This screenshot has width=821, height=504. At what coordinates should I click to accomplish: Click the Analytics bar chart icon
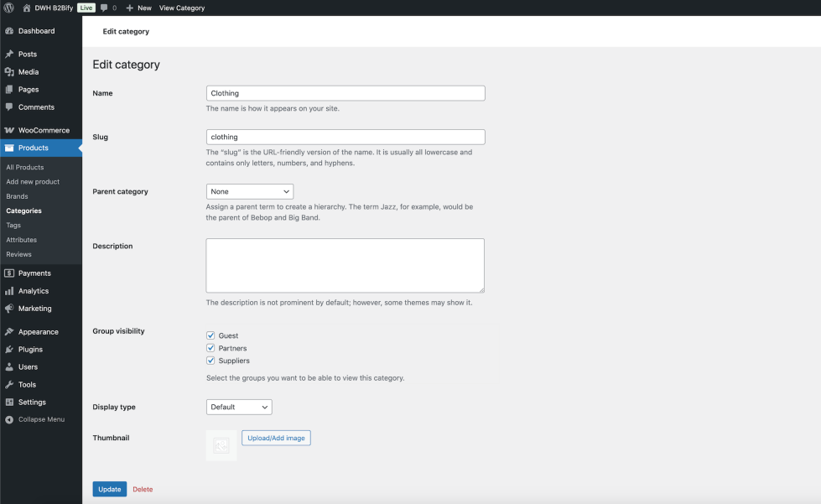pyautogui.click(x=9, y=291)
